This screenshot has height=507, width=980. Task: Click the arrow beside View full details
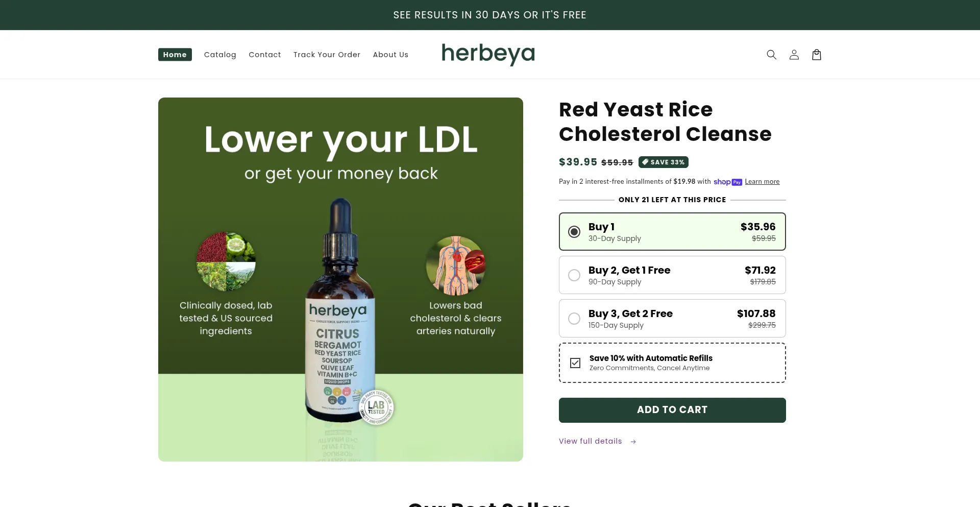tap(633, 442)
